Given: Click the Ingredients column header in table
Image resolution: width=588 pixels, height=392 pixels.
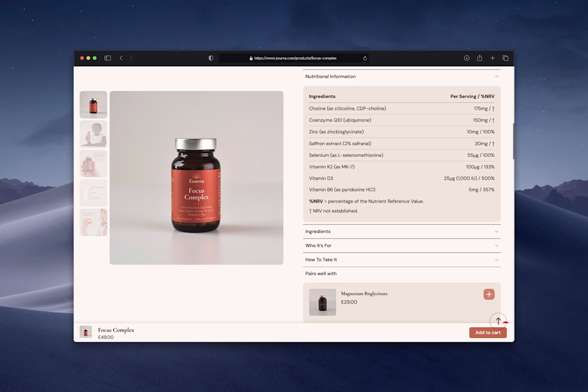Looking at the screenshot, I should point(322,96).
